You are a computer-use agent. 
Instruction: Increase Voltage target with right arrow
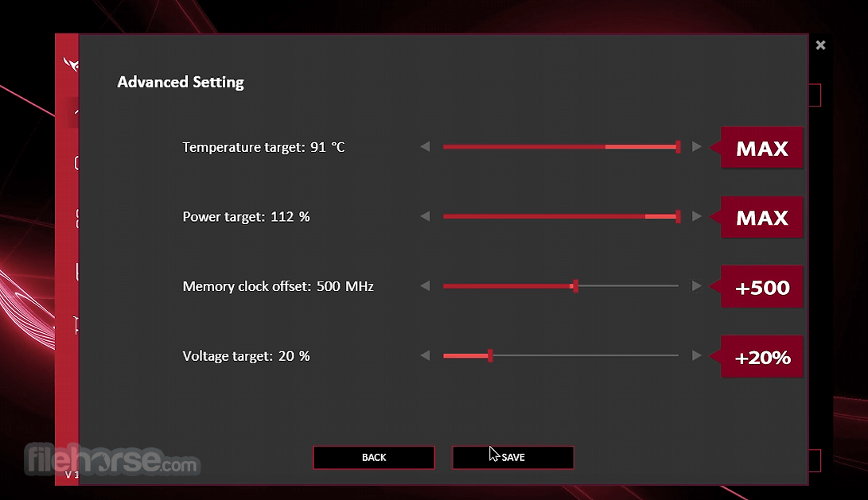[x=696, y=355]
